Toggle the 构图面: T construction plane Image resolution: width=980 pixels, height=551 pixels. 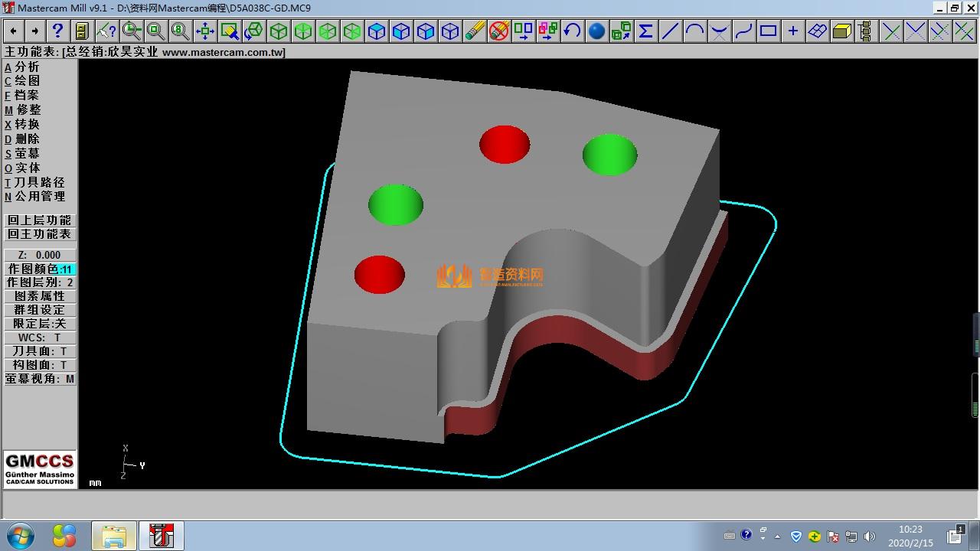pyautogui.click(x=40, y=365)
